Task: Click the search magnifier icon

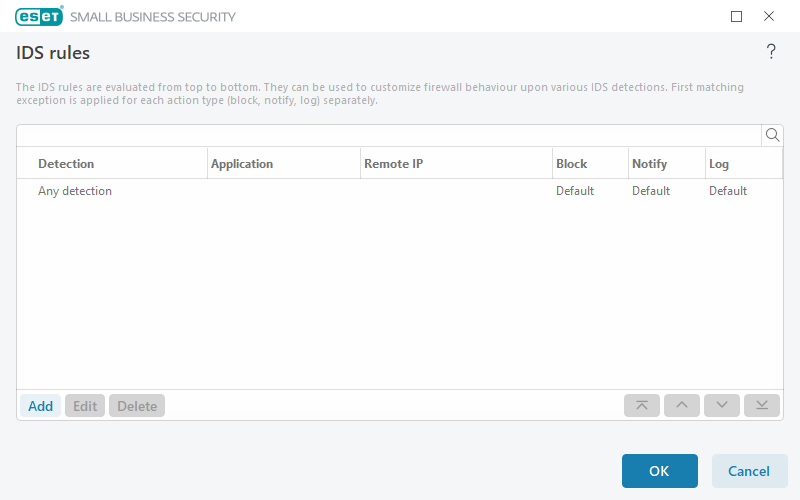Action: click(x=772, y=135)
